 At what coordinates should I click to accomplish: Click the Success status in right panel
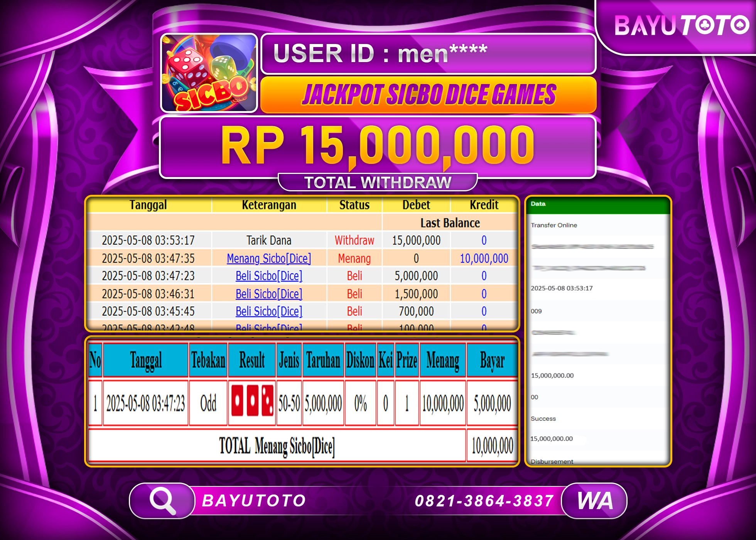[543, 418]
